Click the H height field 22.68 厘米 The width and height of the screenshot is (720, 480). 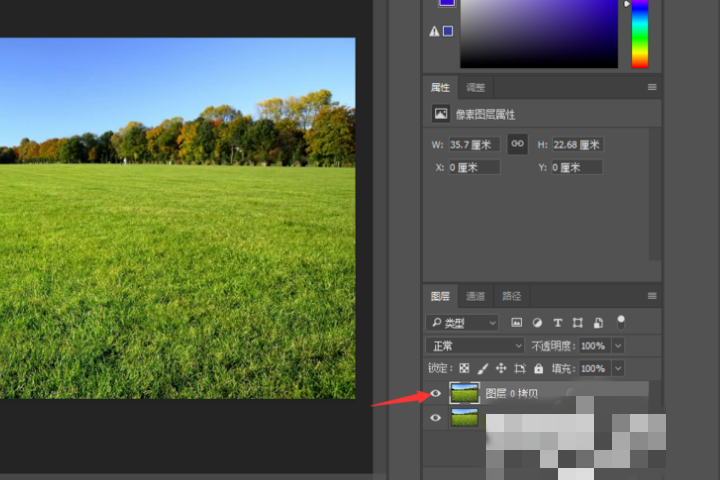click(577, 145)
